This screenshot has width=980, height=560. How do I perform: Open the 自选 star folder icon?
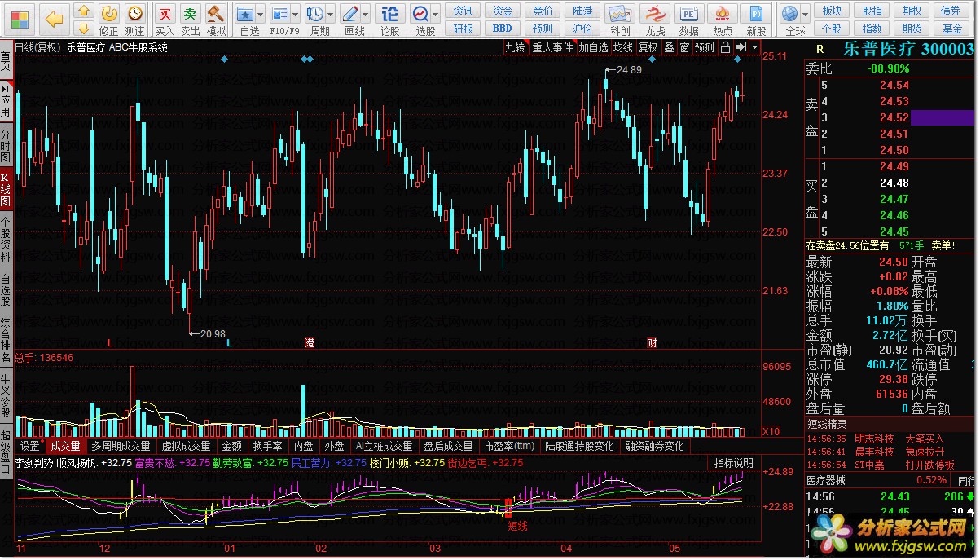(244, 14)
